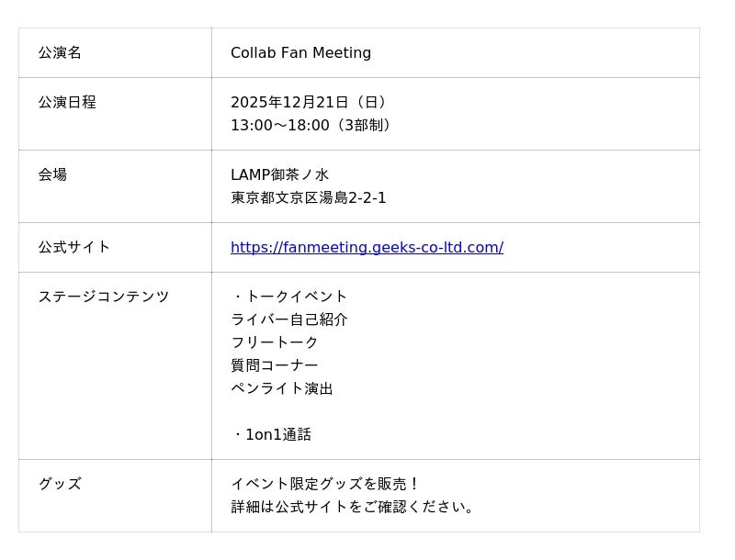Click the ペンライト演出 line
The height and width of the screenshot is (560, 735).
(282, 388)
